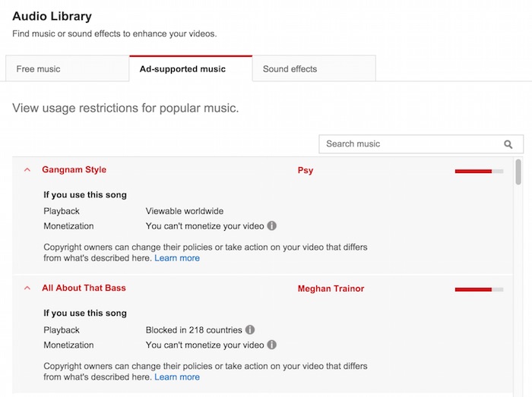Click the song list vertical scrollbar
The height and width of the screenshot is (397, 532).
click(x=518, y=172)
